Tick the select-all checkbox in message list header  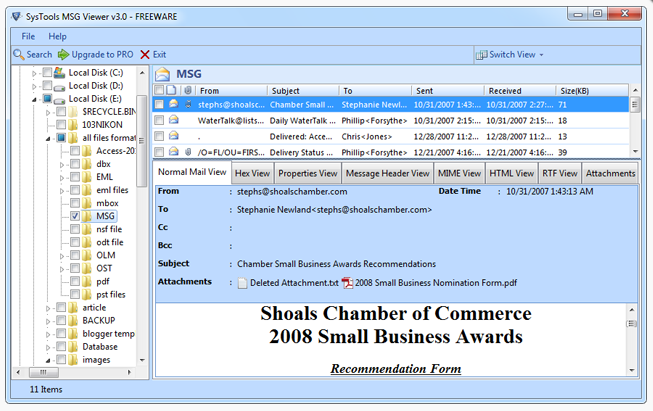tap(159, 90)
